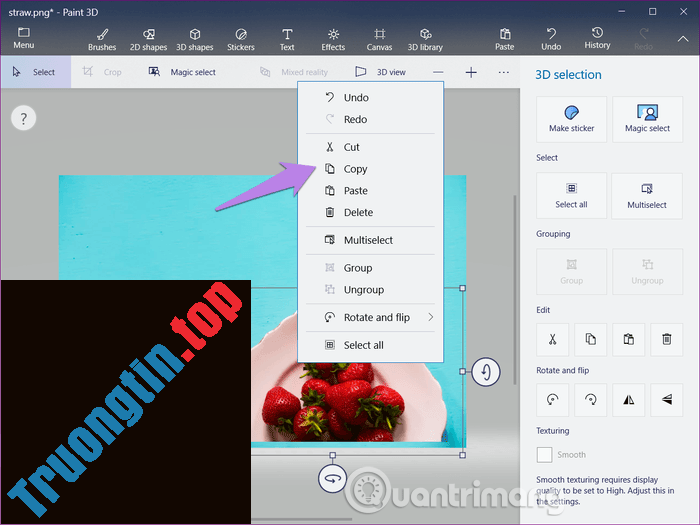Open the Stickers panel

tap(241, 39)
